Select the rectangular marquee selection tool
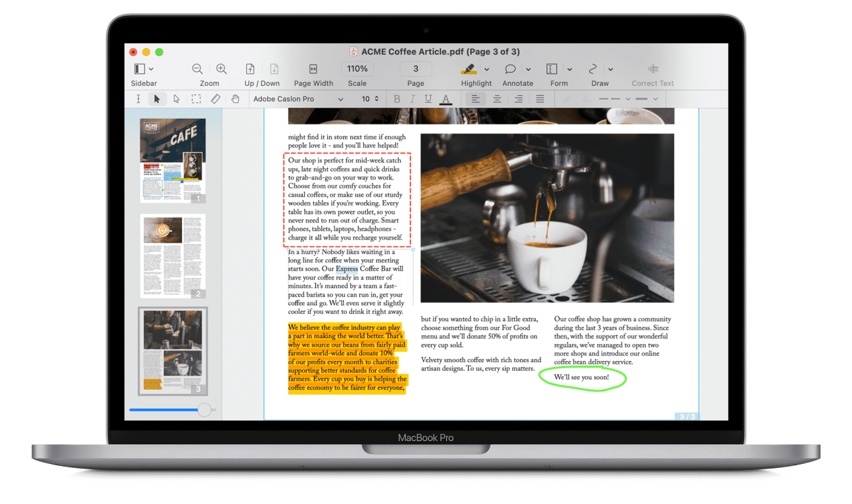Image resolution: width=852 pixels, height=504 pixels. pos(196,99)
